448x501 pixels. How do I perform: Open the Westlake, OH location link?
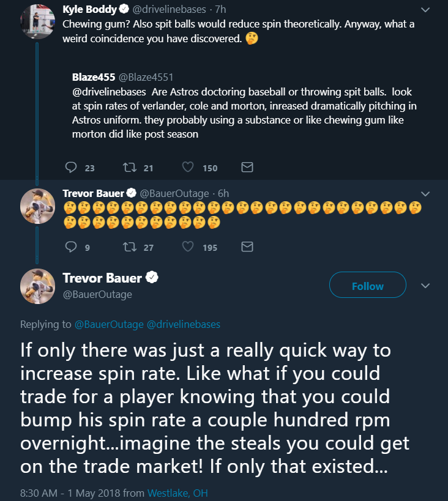[177, 492]
